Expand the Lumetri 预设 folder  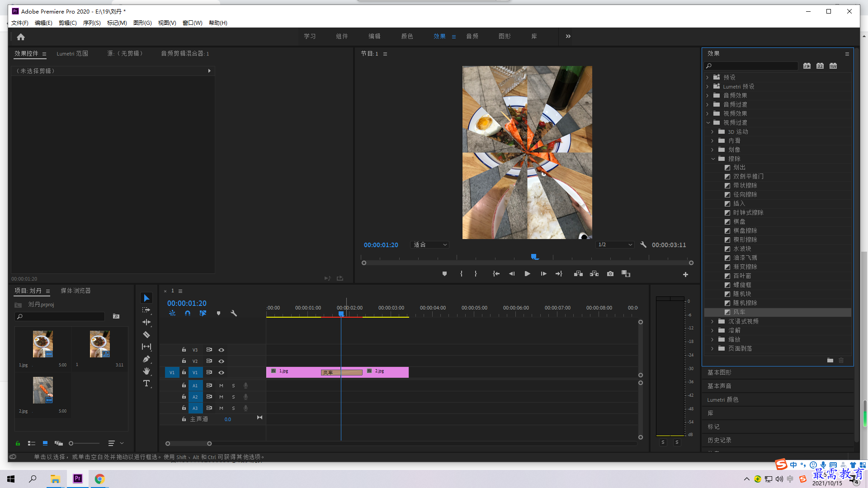coord(708,86)
